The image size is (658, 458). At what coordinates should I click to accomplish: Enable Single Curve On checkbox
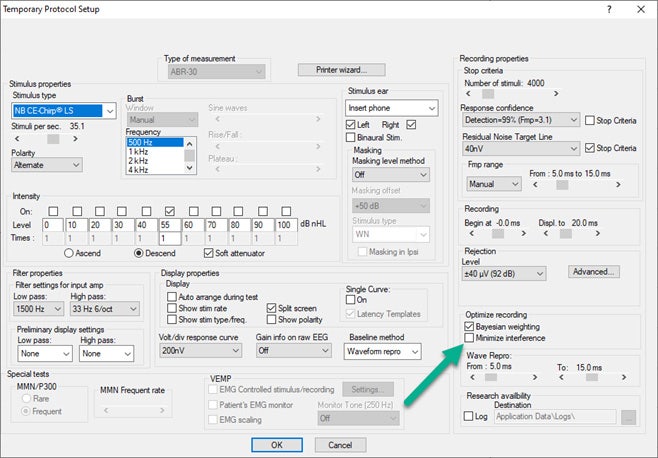(x=350, y=300)
